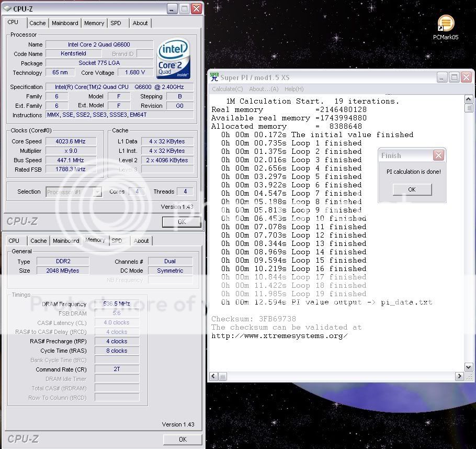This screenshot has height=449, width=476.
Task: Open the Processor #1 selection dropdown
Action: pyautogui.click(x=97, y=192)
